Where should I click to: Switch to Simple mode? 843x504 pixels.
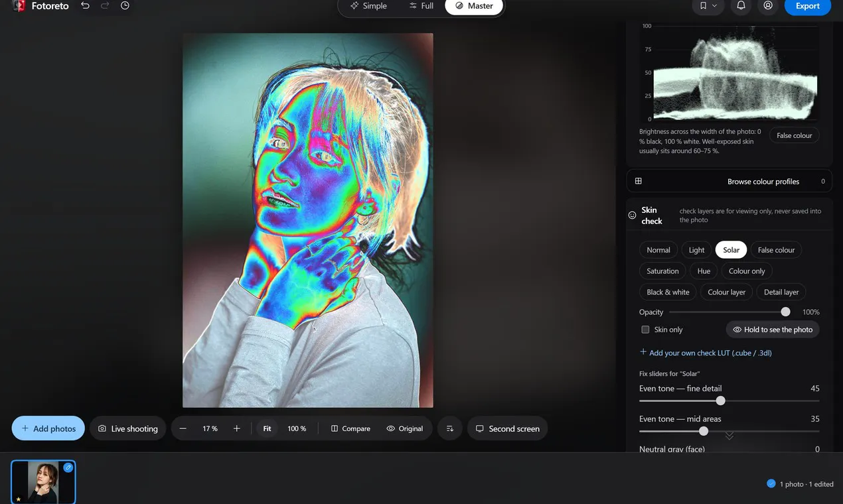click(368, 6)
